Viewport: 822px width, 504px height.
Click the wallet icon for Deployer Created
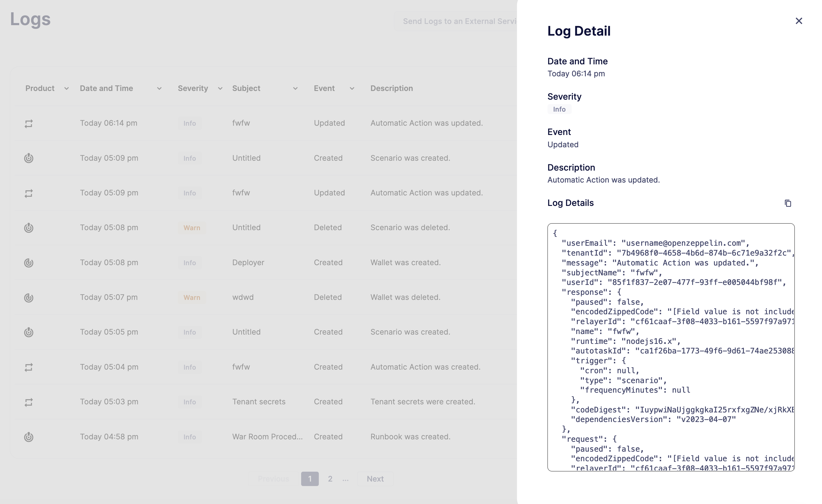28,262
